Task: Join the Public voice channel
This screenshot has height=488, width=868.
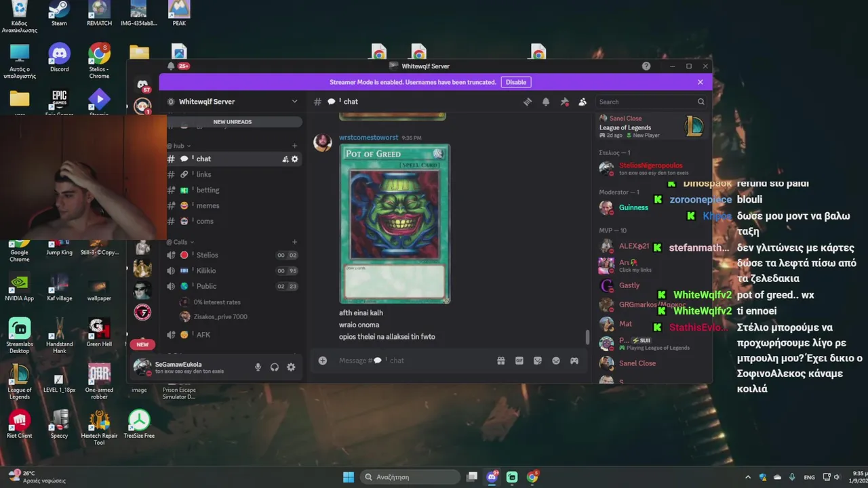Action: (x=233, y=286)
